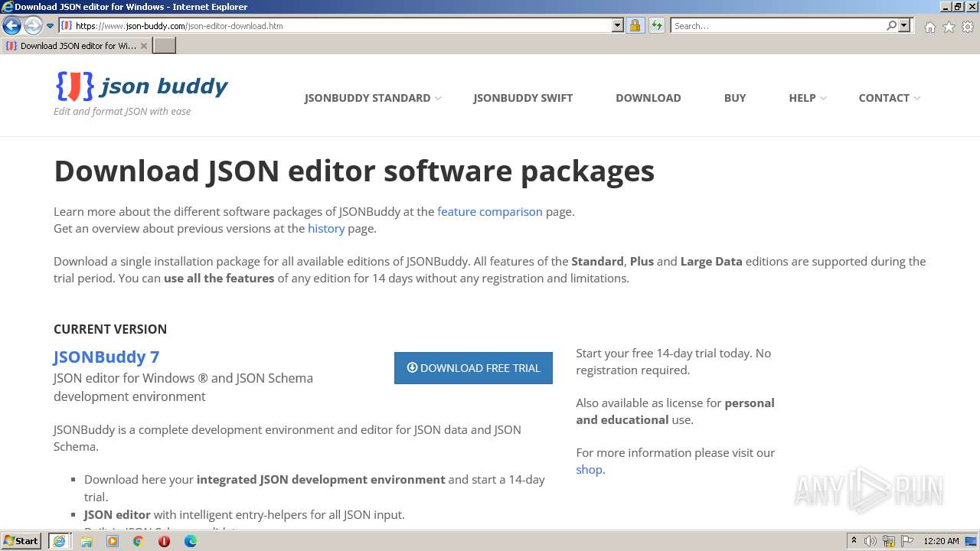The image size is (980, 551).
Task: Open the Windows Start button
Action: point(21,541)
